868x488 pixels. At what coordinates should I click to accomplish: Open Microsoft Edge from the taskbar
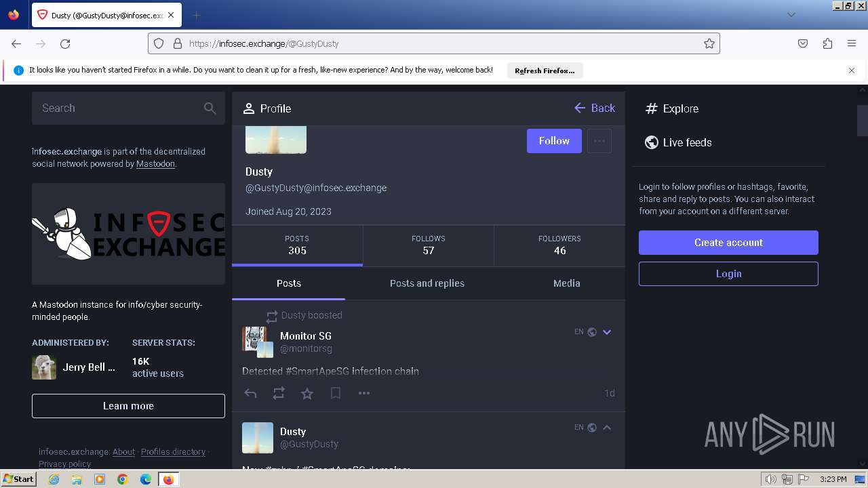[x=145, y=479]
